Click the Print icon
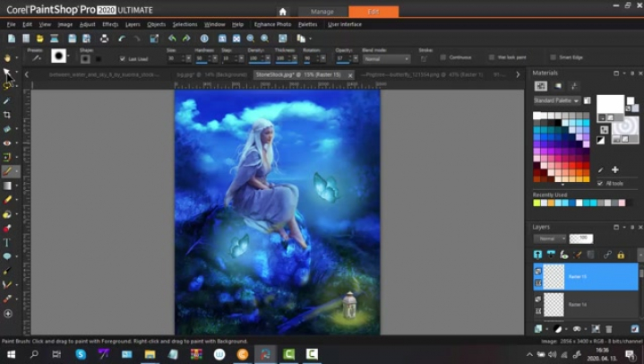The height and width of the screenshot is (364, 644). click(104, 39)
